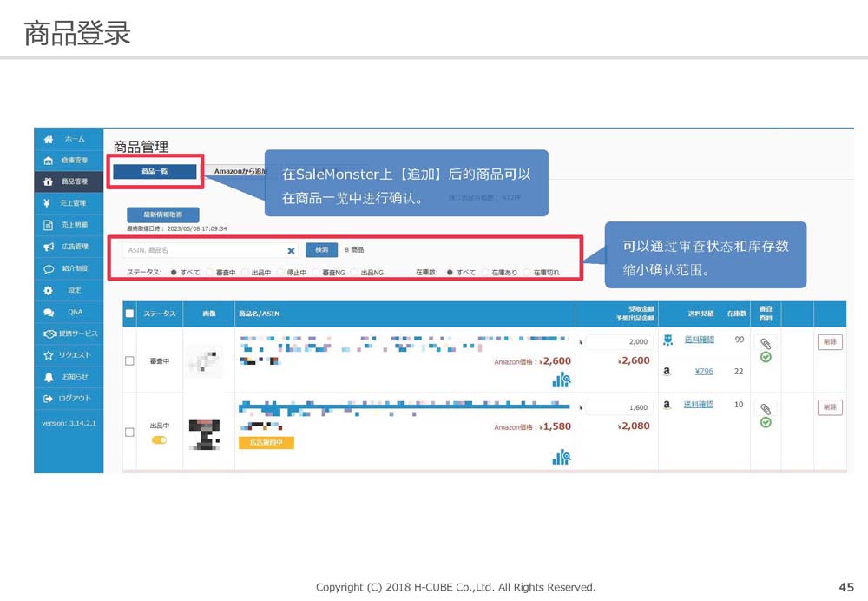Open thumbnail image of 出品中 product
The height and width of the screenshot is (601, 868).
click(204, 434)
